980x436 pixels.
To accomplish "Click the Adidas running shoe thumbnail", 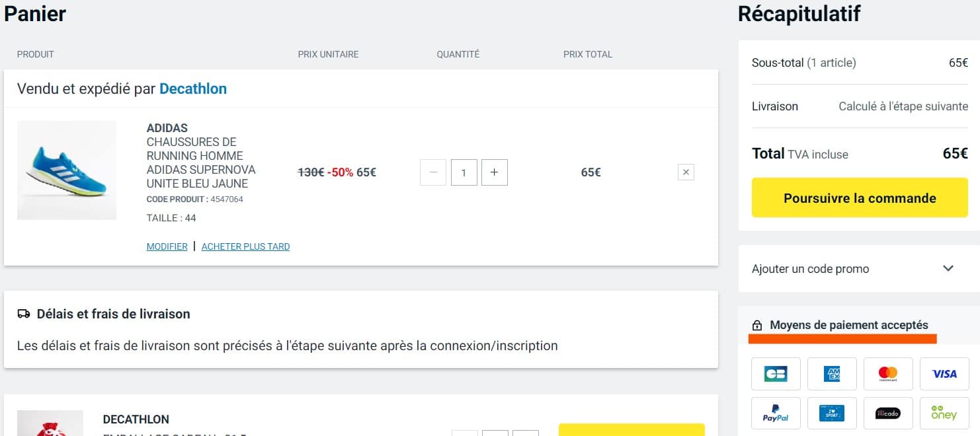I will 67,170.
